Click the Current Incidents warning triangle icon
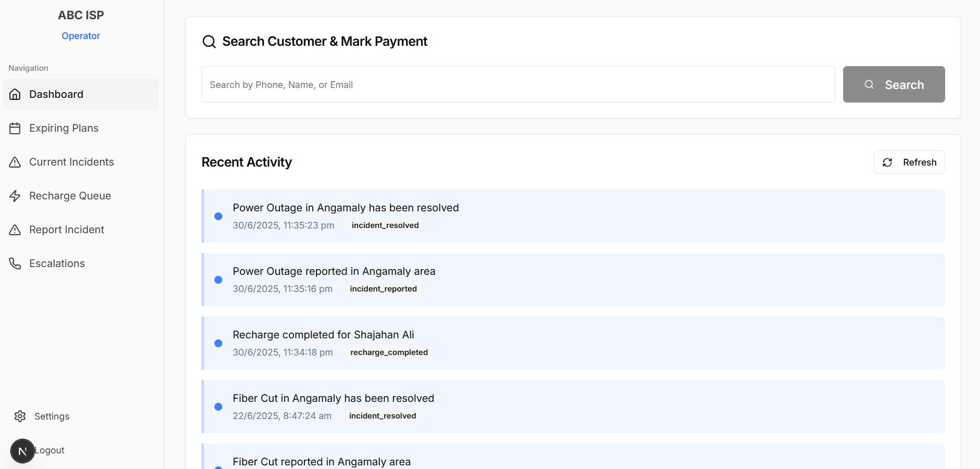 coord(15,162)
